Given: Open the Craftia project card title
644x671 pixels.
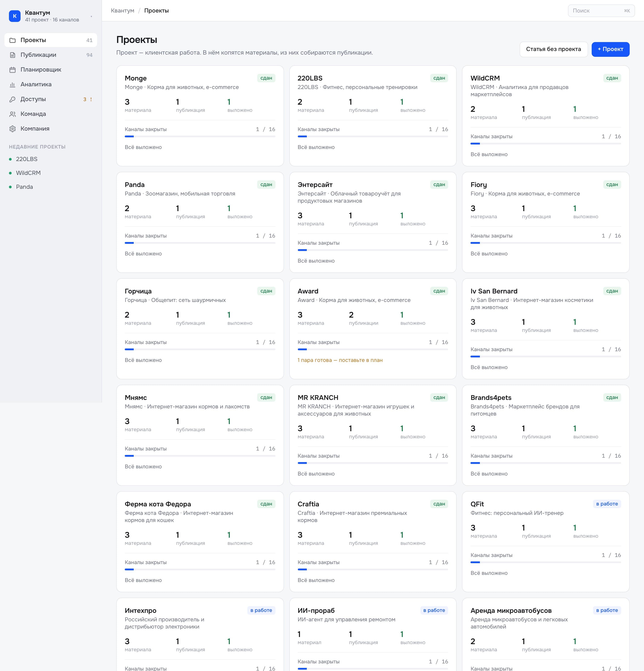Looking at the screenshot, I should [x=308, y=504].
